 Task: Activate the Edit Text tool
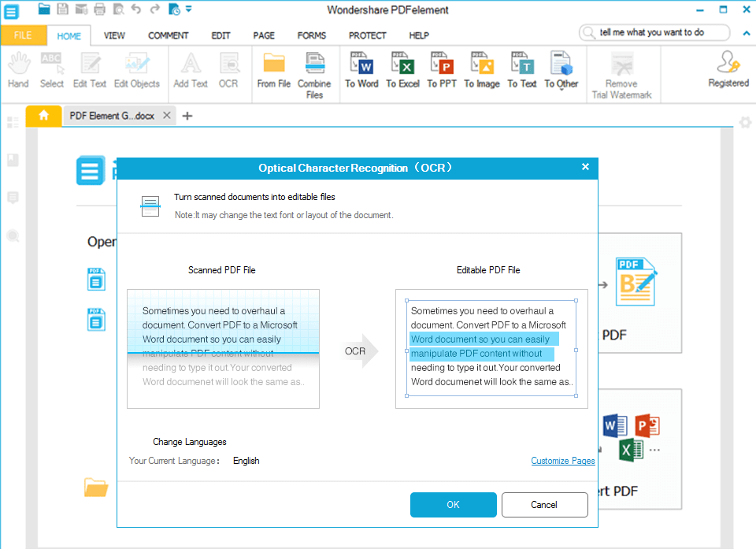tap(89, 71)
